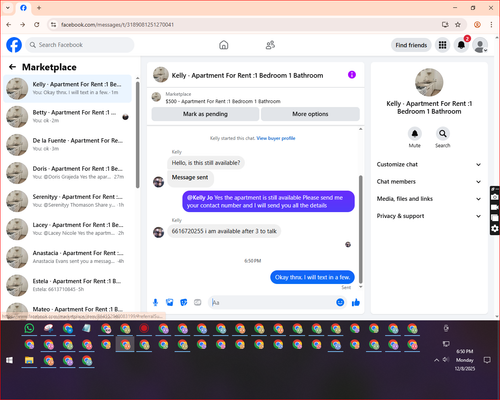The image size is (500, 400).
Task: Choose a sticker icon
Action: 184,302
